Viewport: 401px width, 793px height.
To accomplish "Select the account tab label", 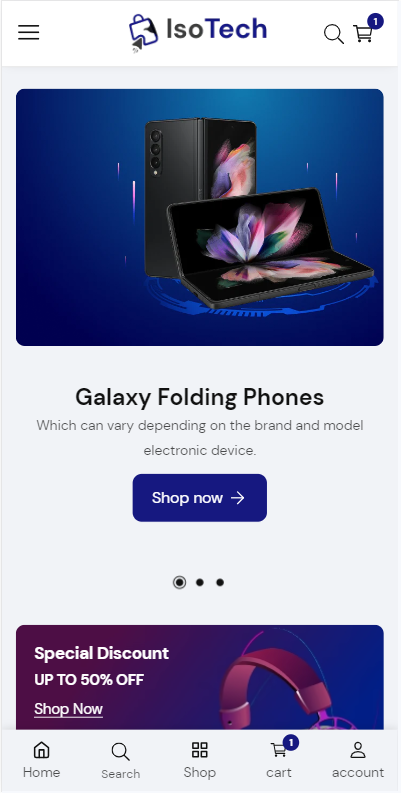I will pos(358,773).
